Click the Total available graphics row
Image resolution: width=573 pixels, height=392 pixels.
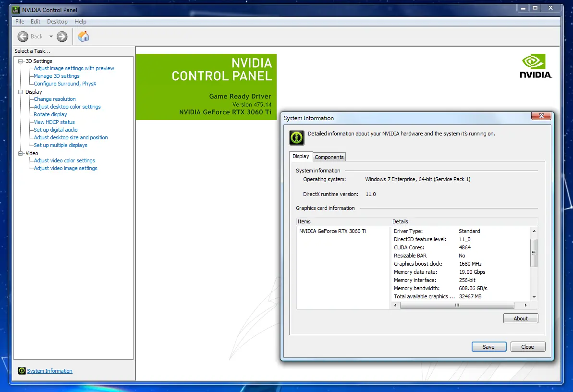coord(461,296)
